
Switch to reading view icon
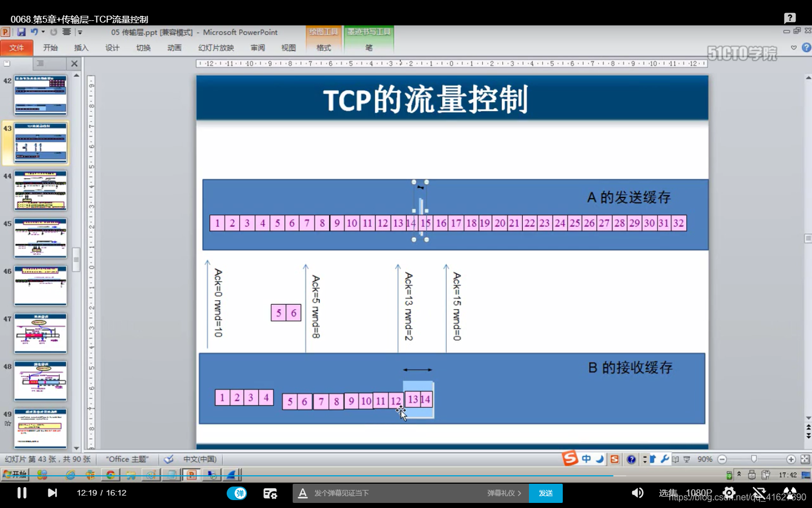(x=675, y=459)
